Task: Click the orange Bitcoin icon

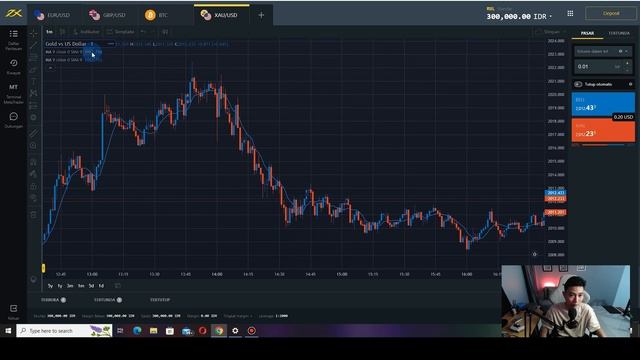Action: pyautogui.click(x=150, y=15)
